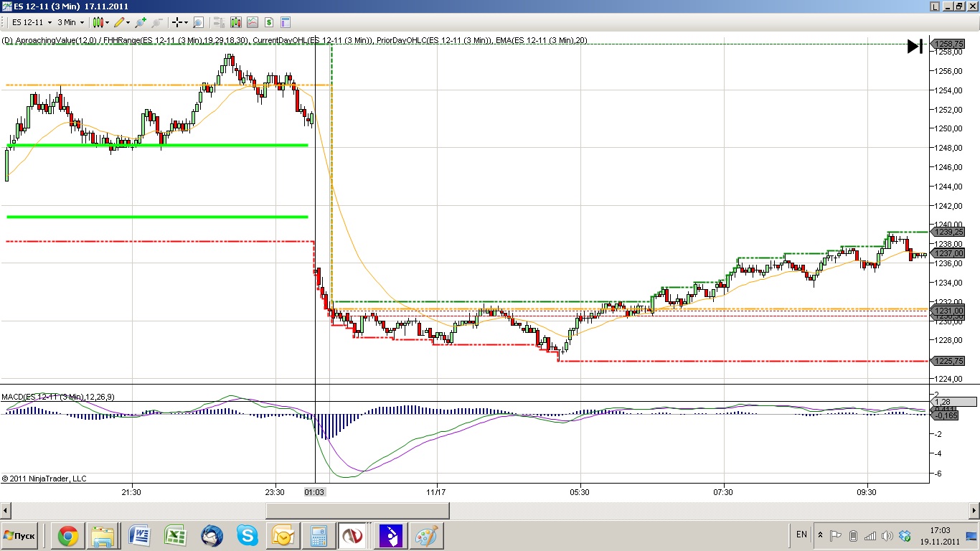Image resolution: width=980 pixels, height=551 pixels.
Task: Click the 1231,00 price marker
Action: point(948,311)
